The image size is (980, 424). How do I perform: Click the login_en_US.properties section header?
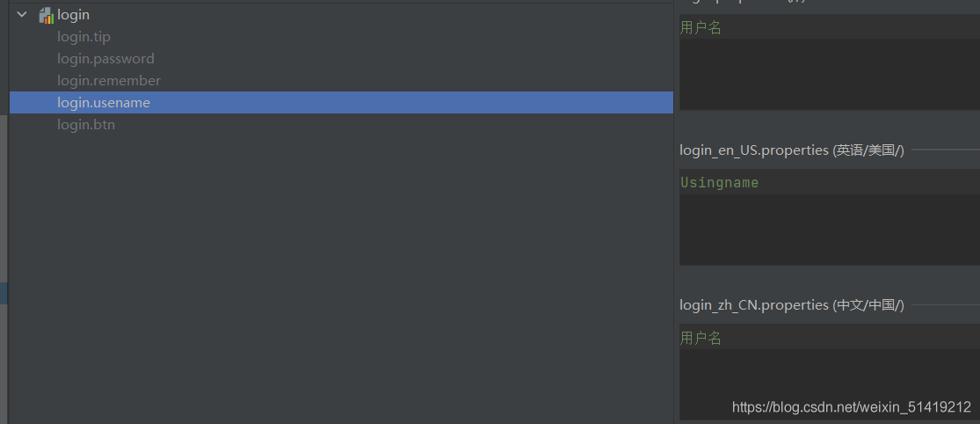pos(791,150)
